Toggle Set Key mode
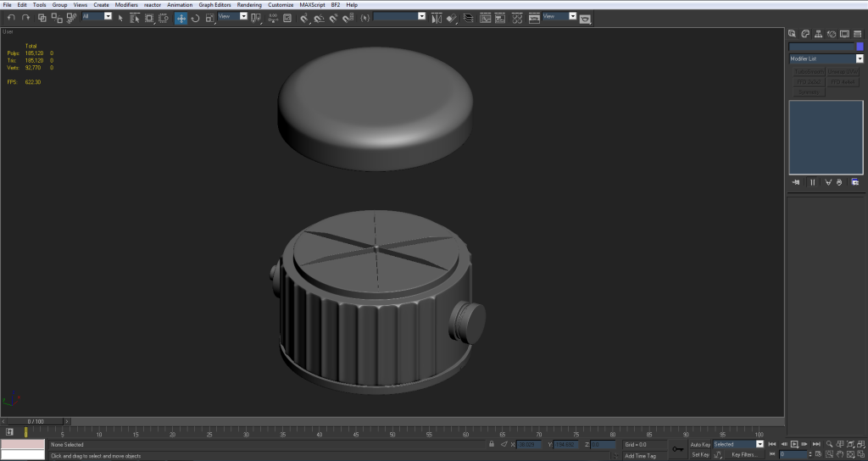Image resolution: width=868 pixels, height=461 pixels. (700, 454)
